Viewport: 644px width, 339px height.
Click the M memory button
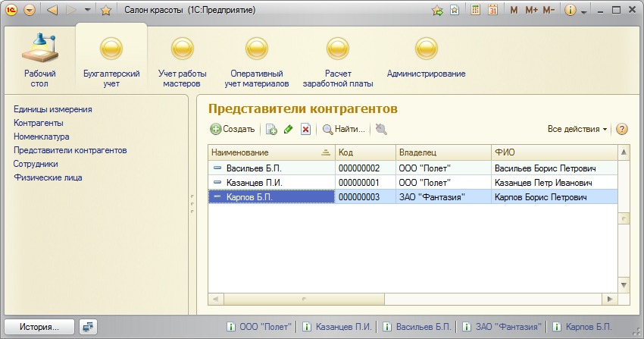click(x=514, y=11)
